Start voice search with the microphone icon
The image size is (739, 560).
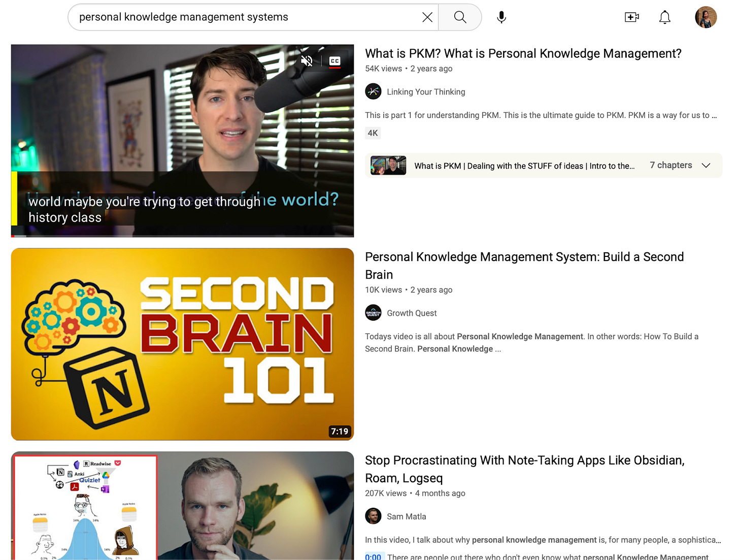[x=501, y=17]
